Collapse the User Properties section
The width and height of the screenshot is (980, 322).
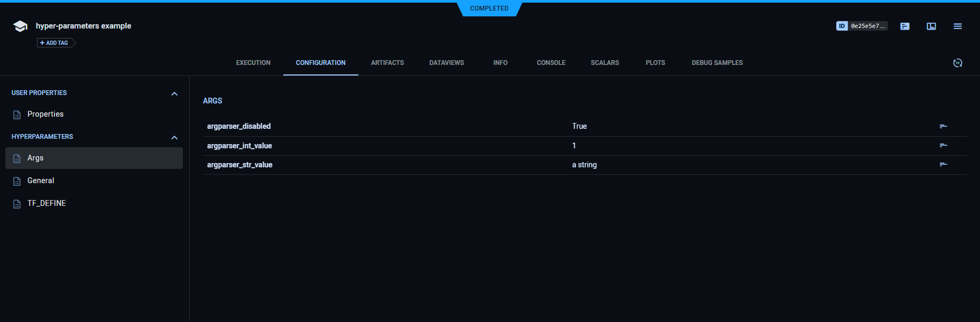click(x=174, y=94)
